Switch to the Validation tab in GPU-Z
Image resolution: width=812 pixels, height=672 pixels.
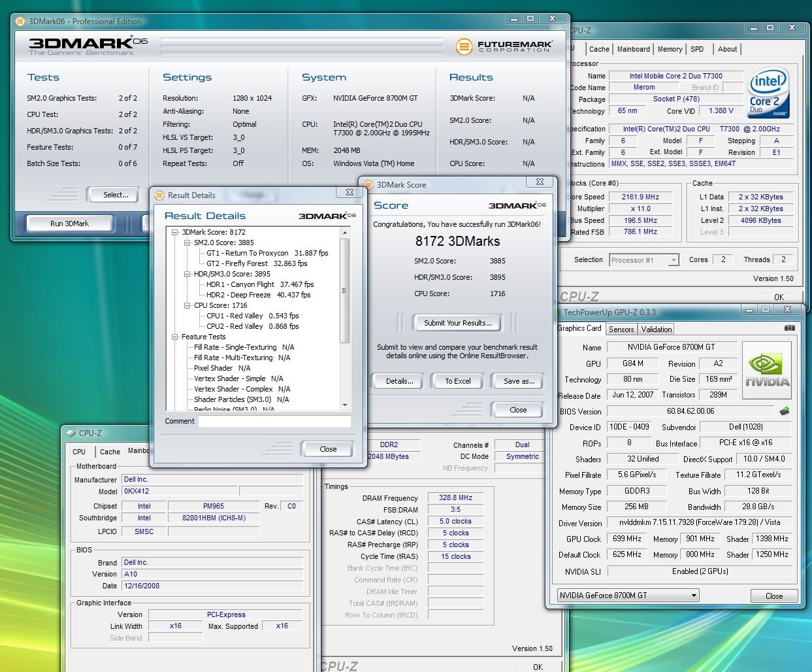[656, 329]
